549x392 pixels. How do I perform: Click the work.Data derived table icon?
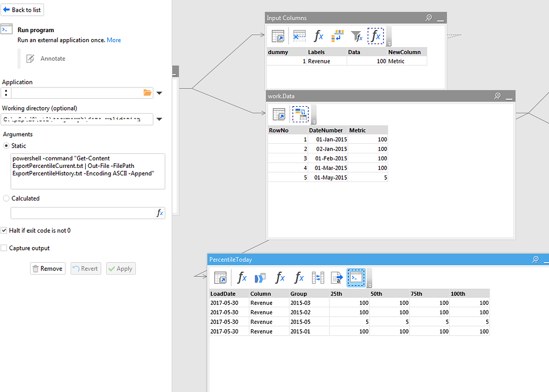[279, 114]
